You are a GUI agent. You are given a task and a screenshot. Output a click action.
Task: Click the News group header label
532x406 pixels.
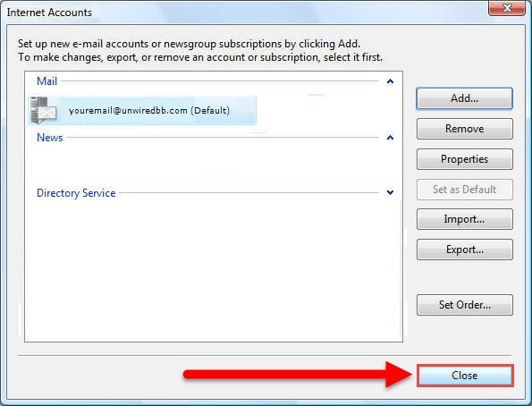(x=49, y=138)
